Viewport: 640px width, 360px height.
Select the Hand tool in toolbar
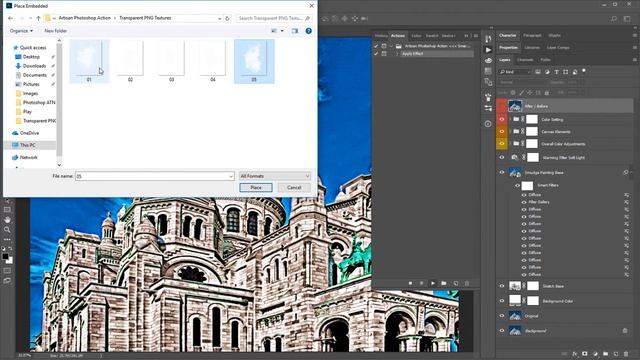click(7, 220)
